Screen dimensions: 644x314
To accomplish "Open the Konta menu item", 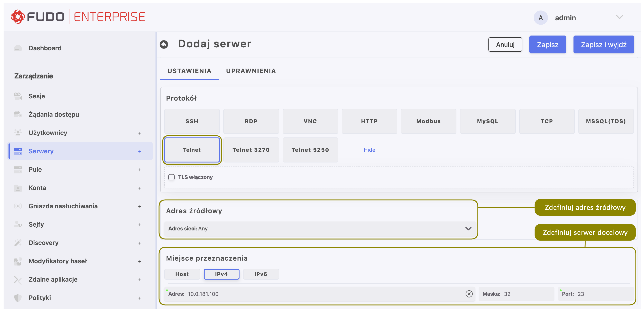I will pyautogui.click(x=37, y=188).
